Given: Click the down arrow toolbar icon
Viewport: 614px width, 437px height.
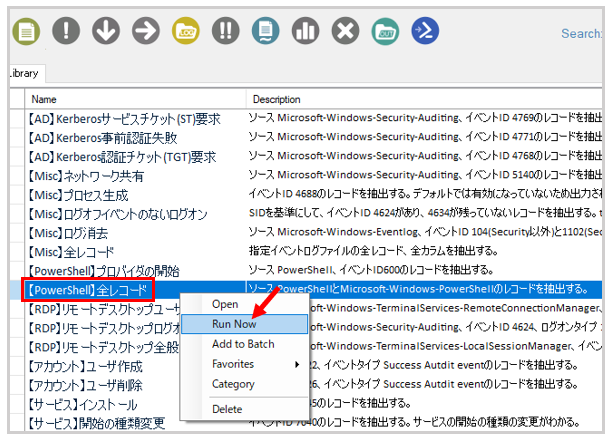Looking at the screenshot, I should pyautogui.click(x=106, y=31).
